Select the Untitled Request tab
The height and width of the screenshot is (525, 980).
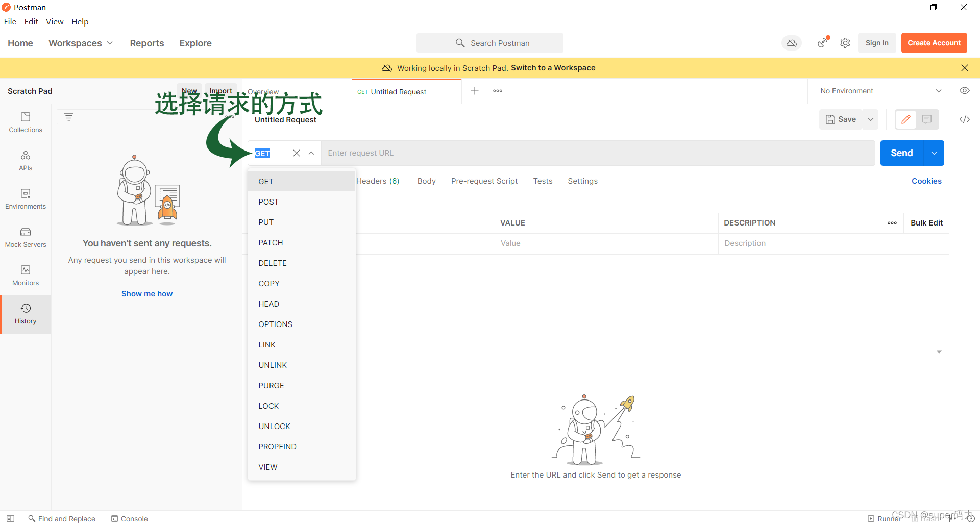tap(406, 92)
